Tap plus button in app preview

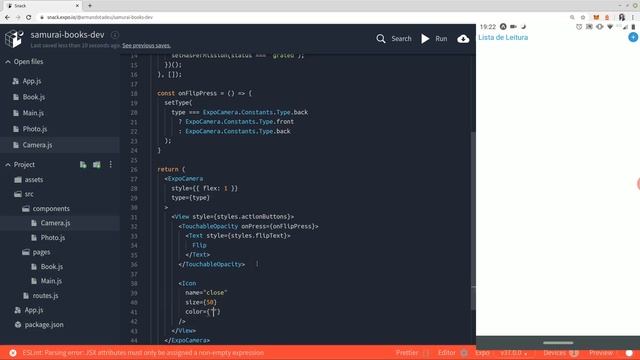click(x=633, y=37)
